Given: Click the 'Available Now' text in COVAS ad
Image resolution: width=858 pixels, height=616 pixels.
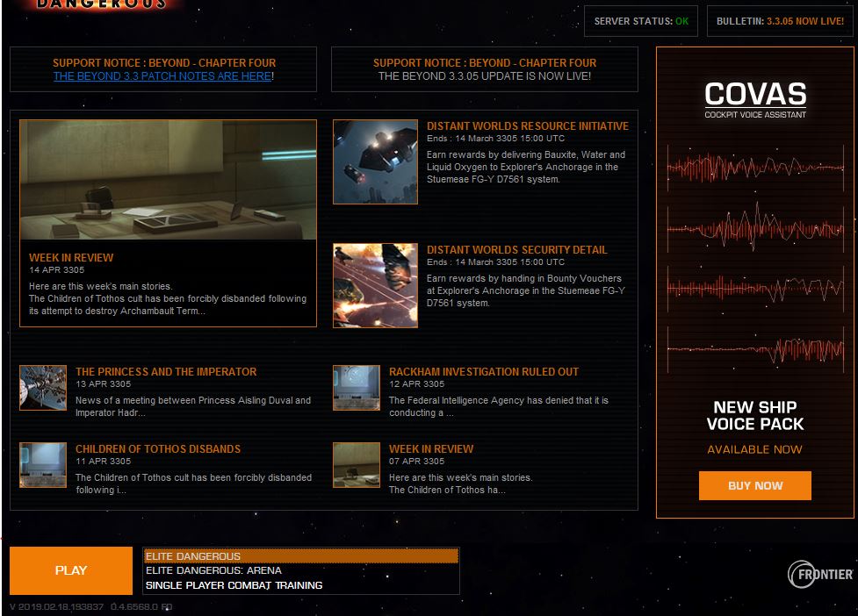Looking at the screenshot, I should (x=754, y=449).
